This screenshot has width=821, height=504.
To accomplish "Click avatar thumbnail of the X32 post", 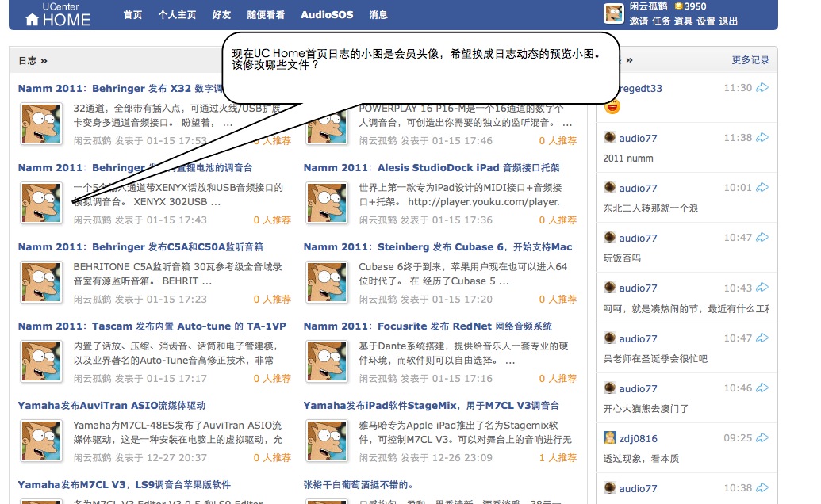I will point(41,124).
